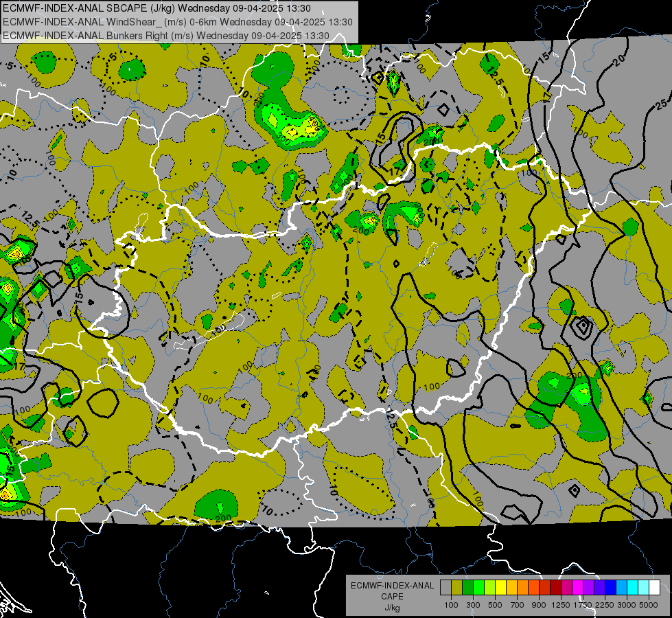
Task: Click the legend value 900
Action: pyautogui.click(x=539, y=605)
